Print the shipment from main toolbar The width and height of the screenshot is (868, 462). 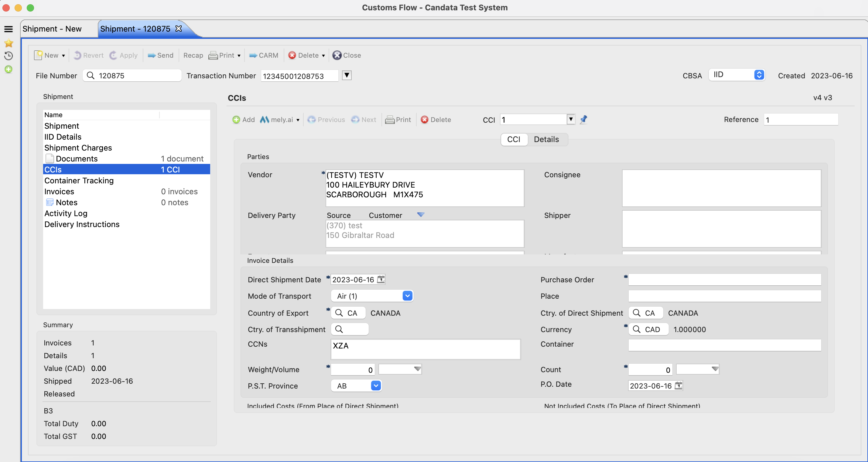221,55
